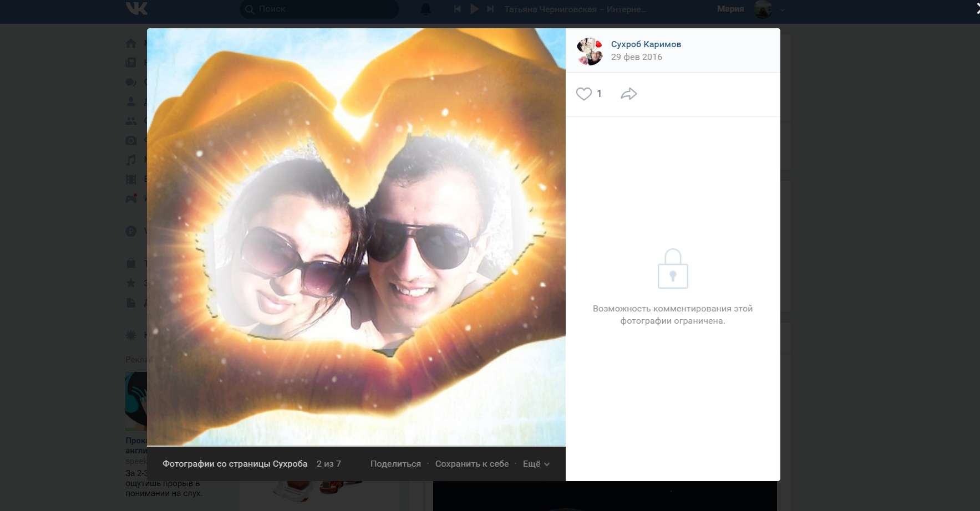Open Games controller icon in sidebar
This screenshot has height=511, width=980.
point(131,198)
